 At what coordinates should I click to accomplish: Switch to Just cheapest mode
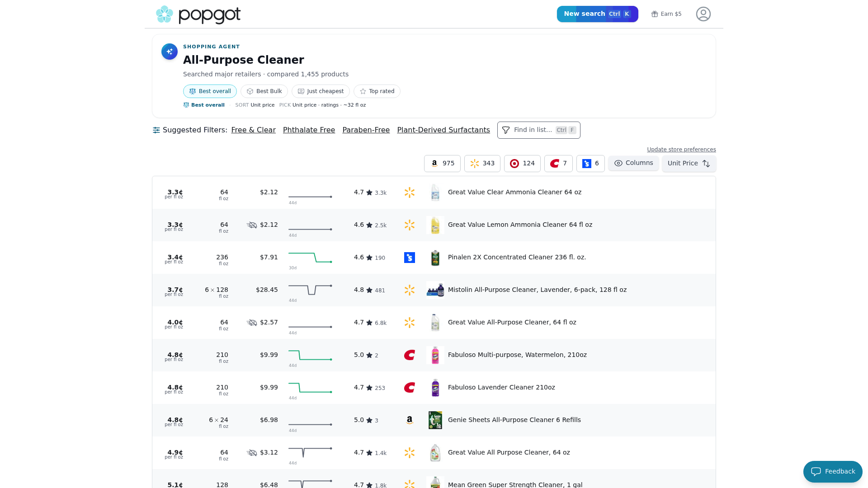click(x=321, y=91)
